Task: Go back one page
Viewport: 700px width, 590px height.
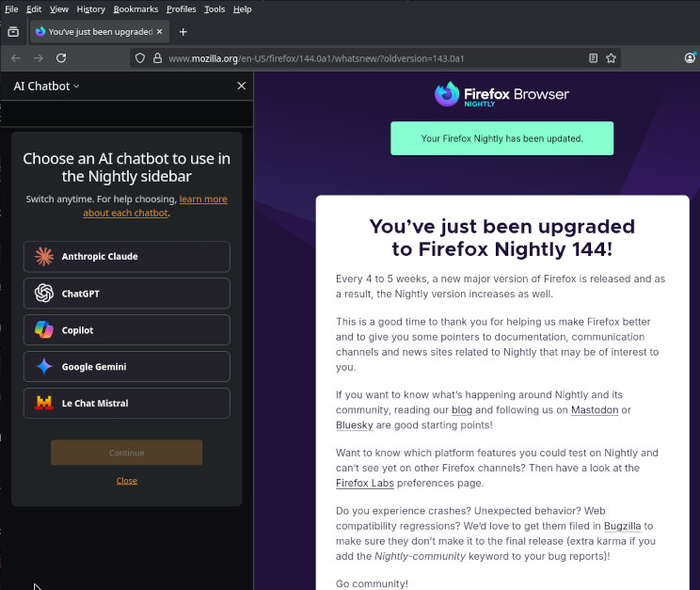Action: [16, 58]
